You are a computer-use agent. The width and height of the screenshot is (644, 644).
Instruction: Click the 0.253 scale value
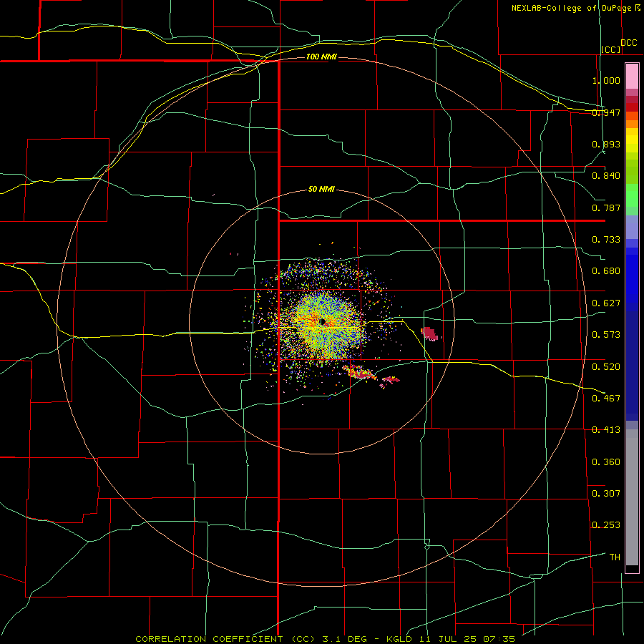[606, 525]
